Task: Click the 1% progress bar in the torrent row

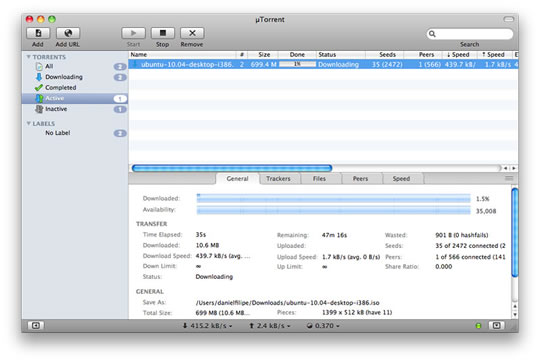Action: point(297,64)
